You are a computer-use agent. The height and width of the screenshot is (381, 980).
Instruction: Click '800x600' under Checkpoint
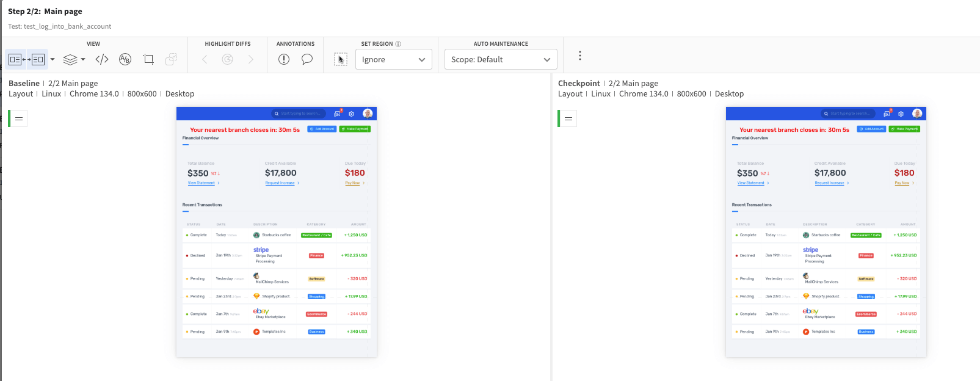tap(691, 93)
